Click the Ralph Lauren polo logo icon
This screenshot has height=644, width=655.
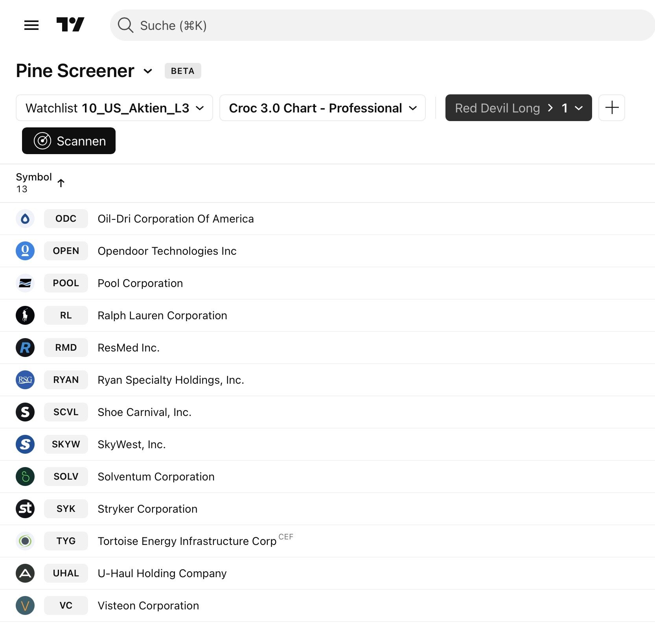pos(25,315)
